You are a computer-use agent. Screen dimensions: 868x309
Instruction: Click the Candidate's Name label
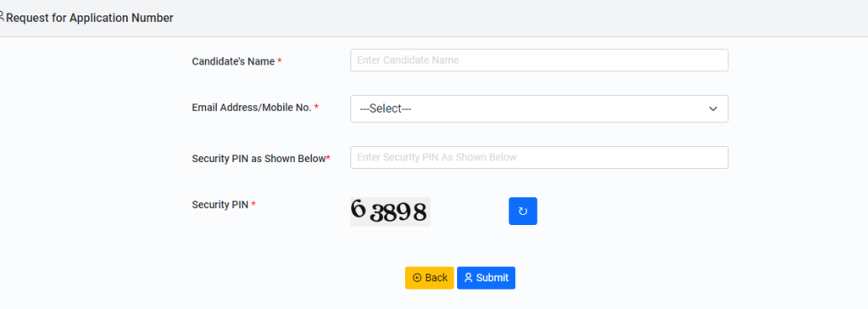233,62
